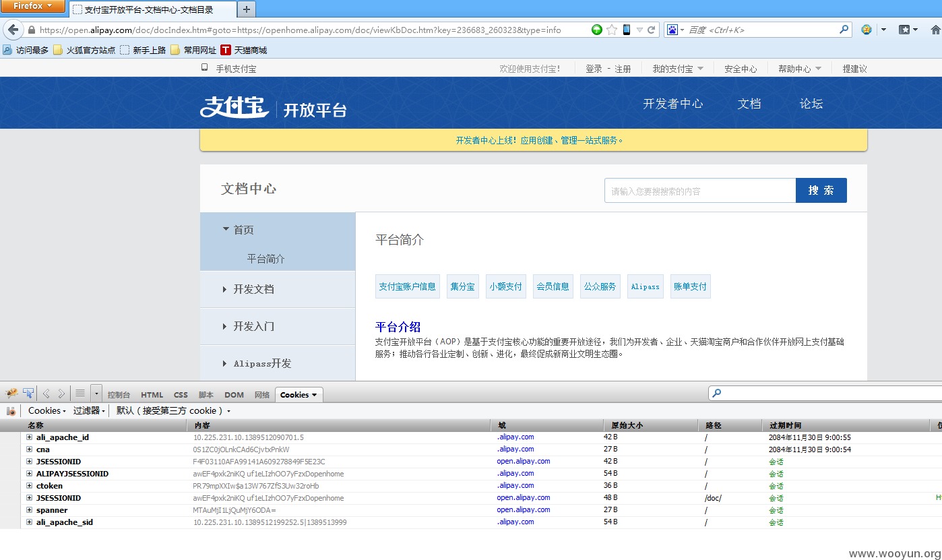Click Firebug panel back arrow
The image size is (942, 560).
point(46,394)
